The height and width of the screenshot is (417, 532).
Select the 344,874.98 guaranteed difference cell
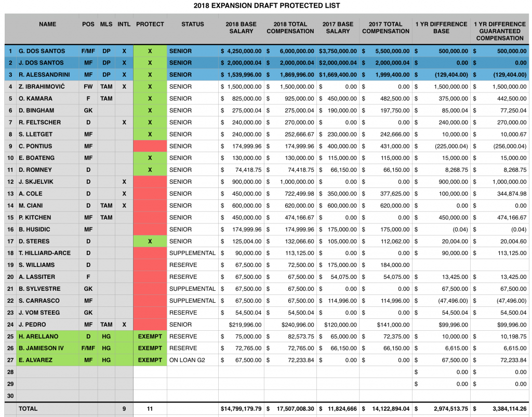point(499,194)
